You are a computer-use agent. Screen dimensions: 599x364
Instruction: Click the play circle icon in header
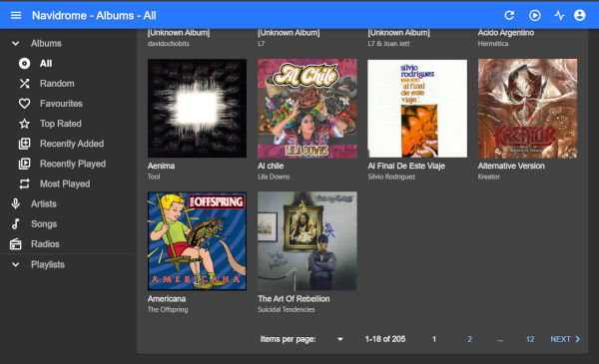tap(534, 15)
